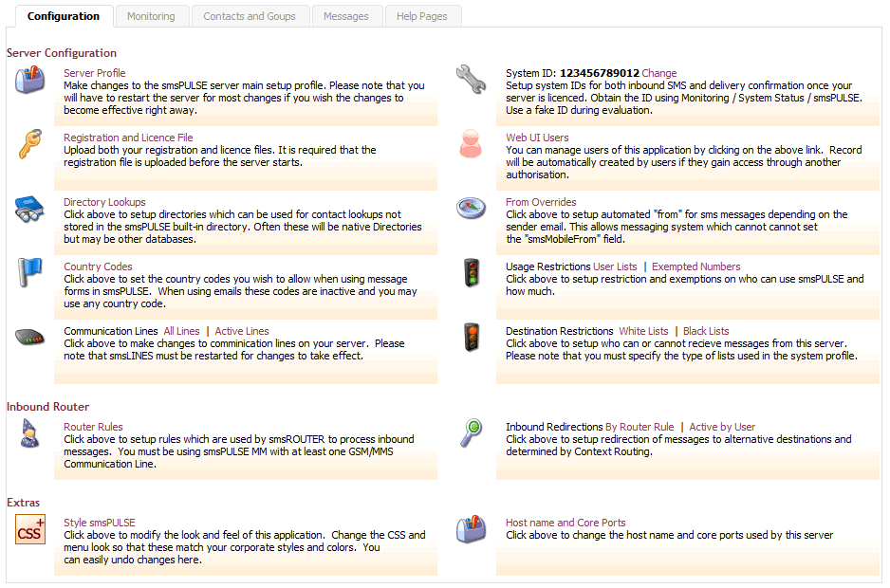
Task: Open Registration and Licence File link
Action: point(128,138)
